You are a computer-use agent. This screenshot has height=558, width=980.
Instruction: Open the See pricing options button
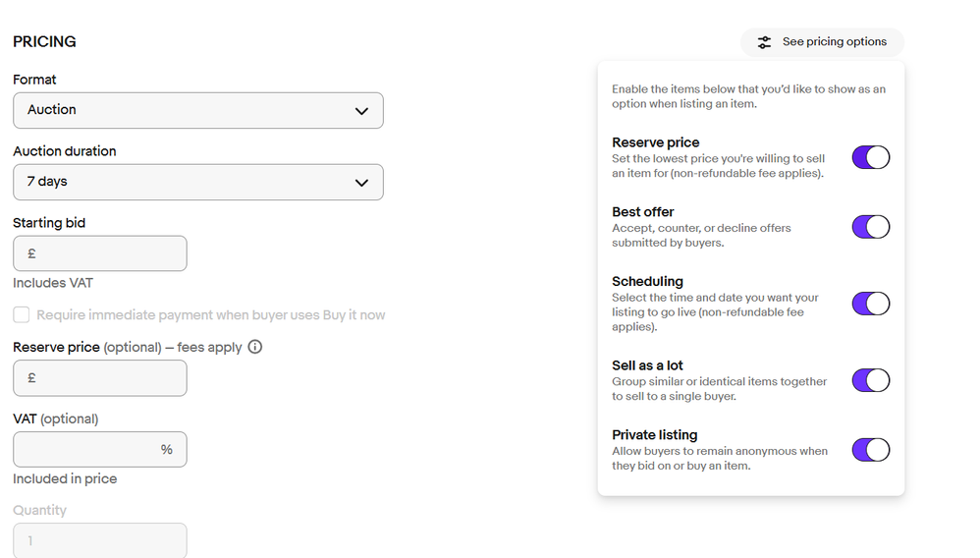822,42
